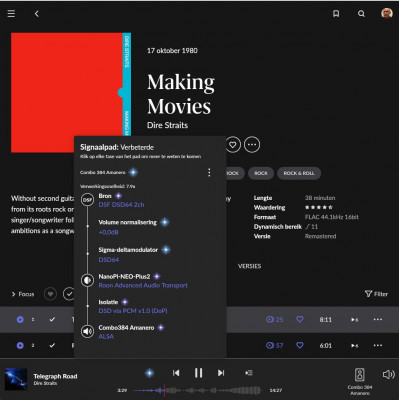
Task: Toggle the heart filter next to Focus
Action: tap(50, 294)
